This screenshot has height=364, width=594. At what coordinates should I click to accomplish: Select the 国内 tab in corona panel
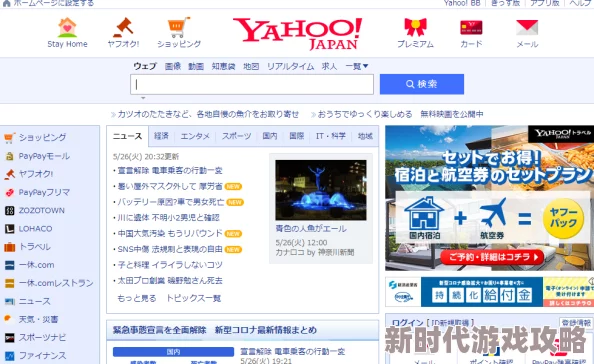tap(173, 352)
